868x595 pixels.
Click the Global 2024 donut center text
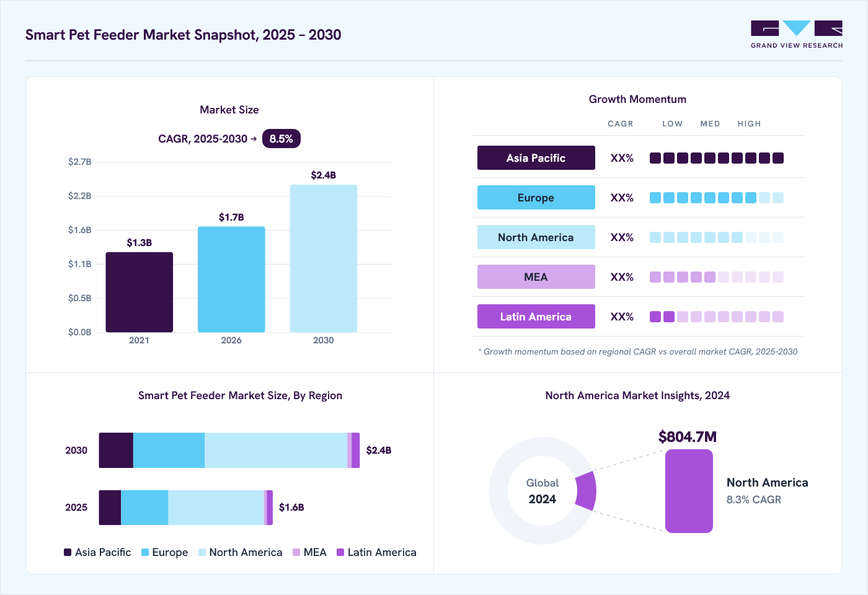coord(542,491)
